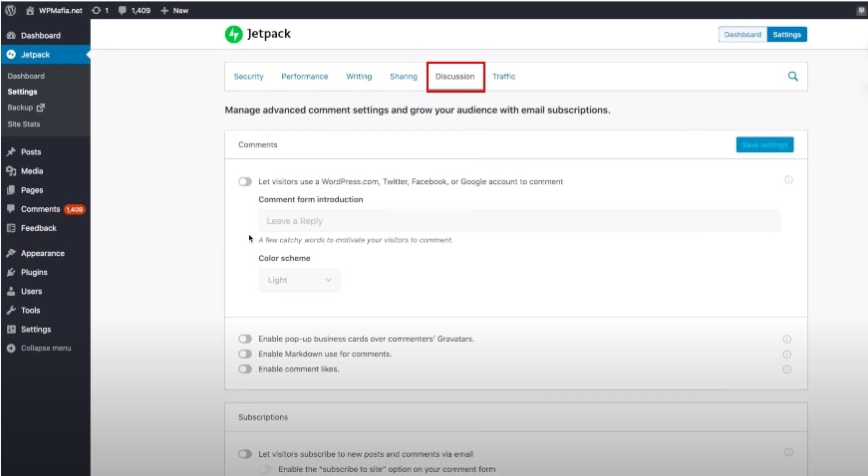
Task: Enable Markdown use for comments toggle
Action: pos(245,354)
